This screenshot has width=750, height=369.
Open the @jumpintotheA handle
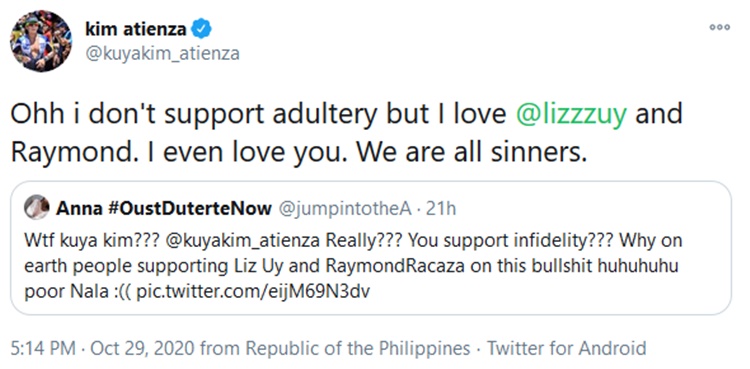[x=344, y=209]
